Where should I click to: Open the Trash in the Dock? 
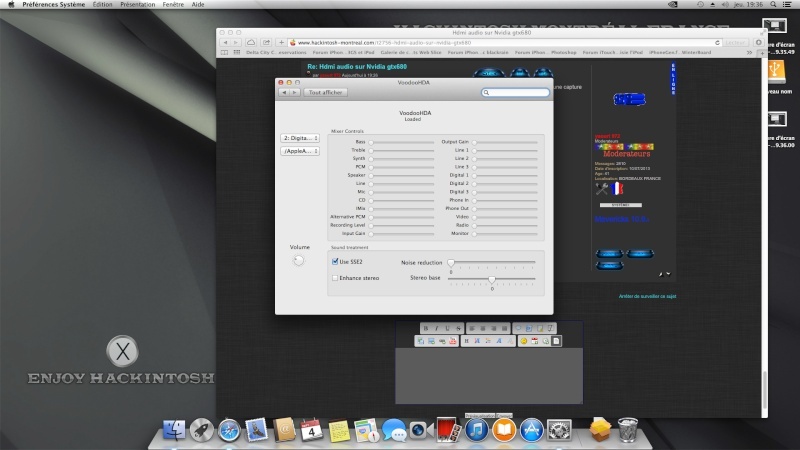coord(628,430)
